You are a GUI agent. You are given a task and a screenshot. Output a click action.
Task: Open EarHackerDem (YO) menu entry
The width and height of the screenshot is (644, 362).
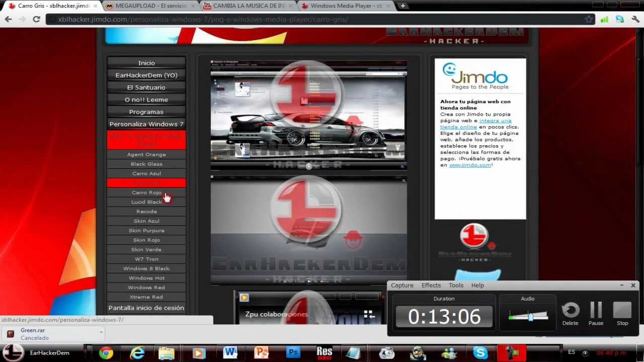(x=146, y=75)
